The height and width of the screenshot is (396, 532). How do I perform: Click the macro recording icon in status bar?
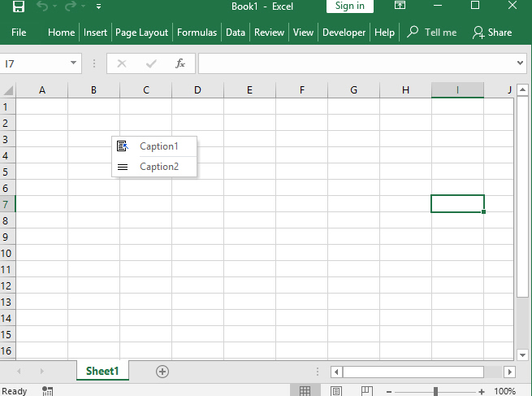tap(48, 391)
